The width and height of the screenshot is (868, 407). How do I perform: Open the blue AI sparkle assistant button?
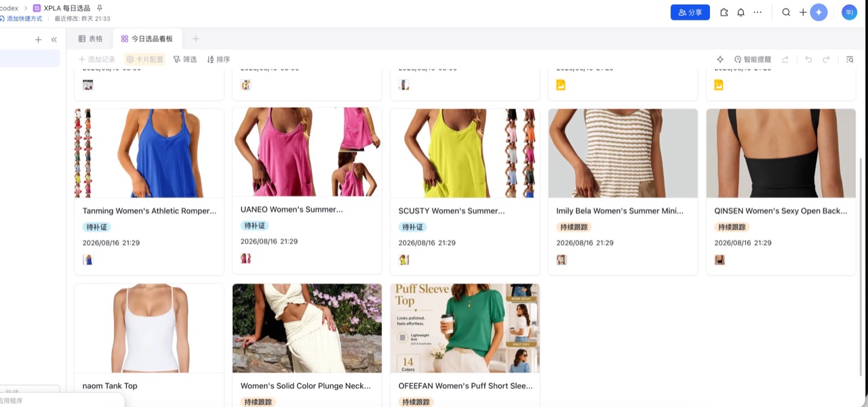(818, 12)
